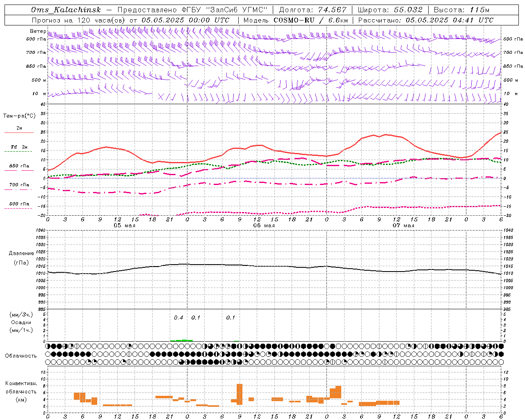Click the (мм/3ч.) precipitation unit label

click(21, 315)
